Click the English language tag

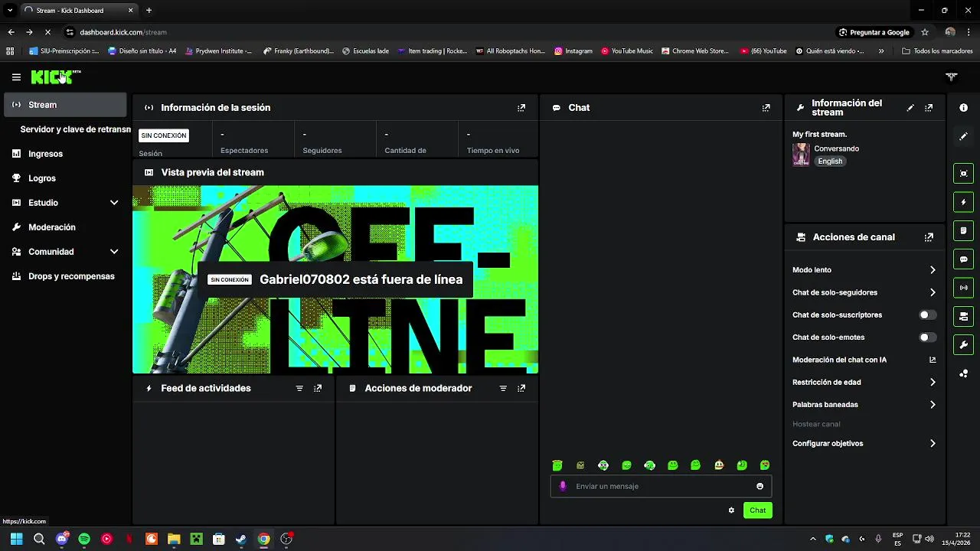coord(830,161)
